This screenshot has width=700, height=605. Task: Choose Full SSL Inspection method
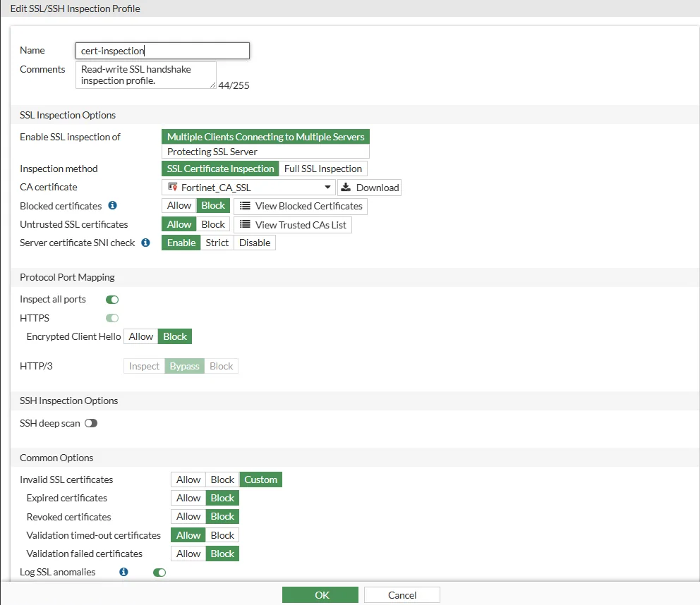(x=322, y=169)
